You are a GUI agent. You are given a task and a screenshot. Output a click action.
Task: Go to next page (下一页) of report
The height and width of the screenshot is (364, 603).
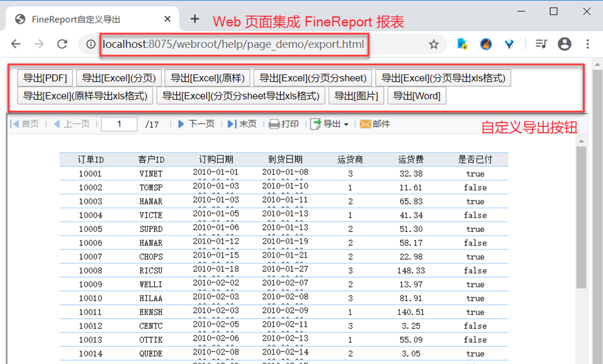coord(196,124)
